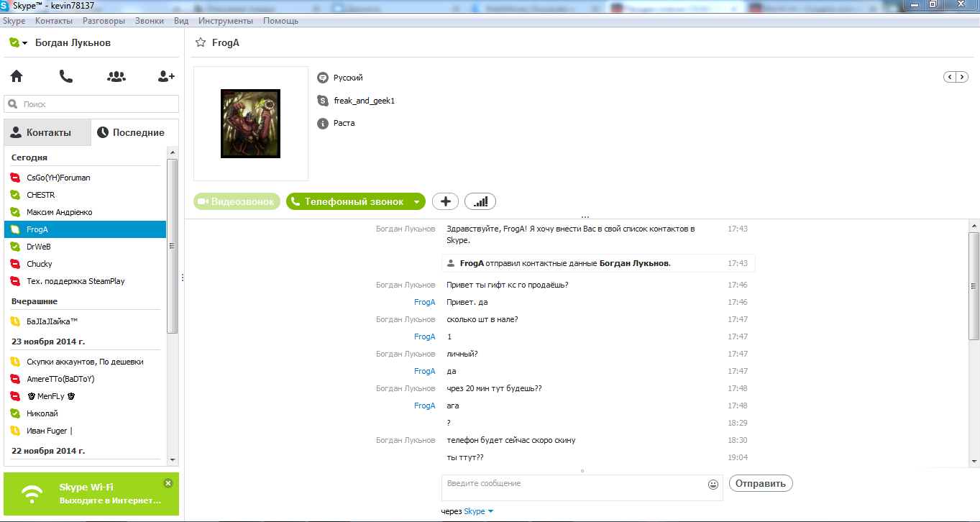980x522 pixels.
Task: Collapse profile using the three dots handle
Action: (x=585, y=216)
